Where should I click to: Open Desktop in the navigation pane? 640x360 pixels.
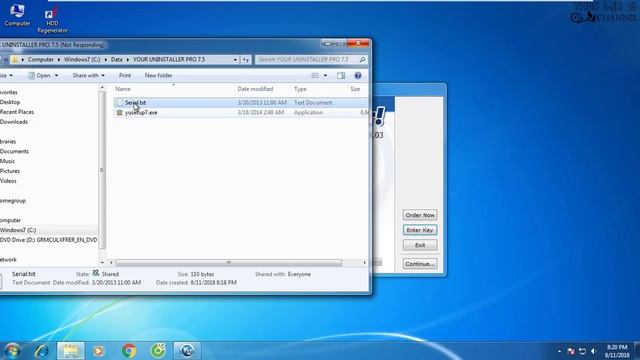[10, 102]
